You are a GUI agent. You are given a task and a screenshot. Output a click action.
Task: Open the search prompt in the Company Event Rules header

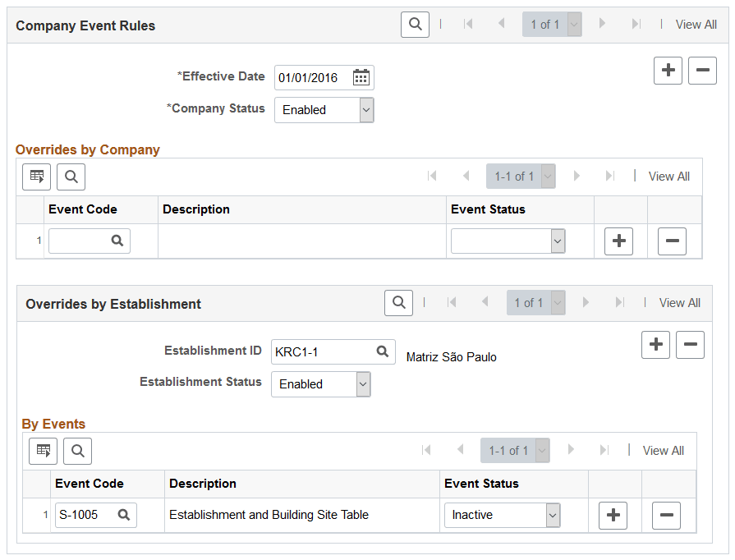(415, 24)
